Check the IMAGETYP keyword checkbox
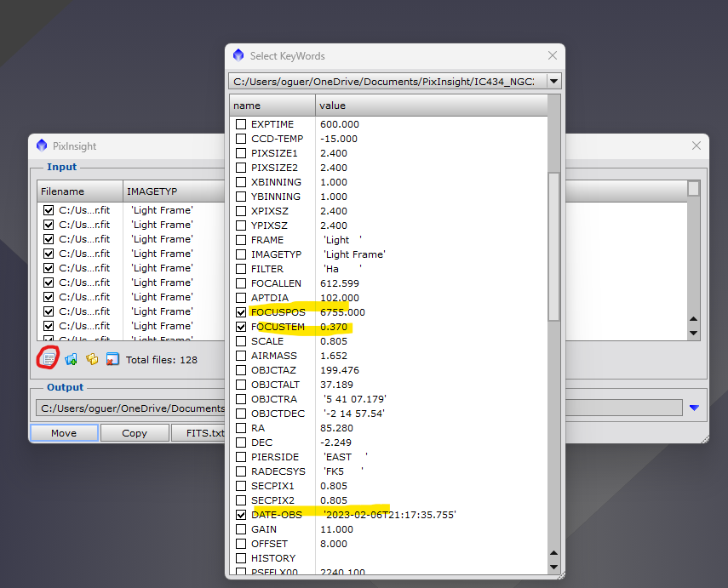 241,254
